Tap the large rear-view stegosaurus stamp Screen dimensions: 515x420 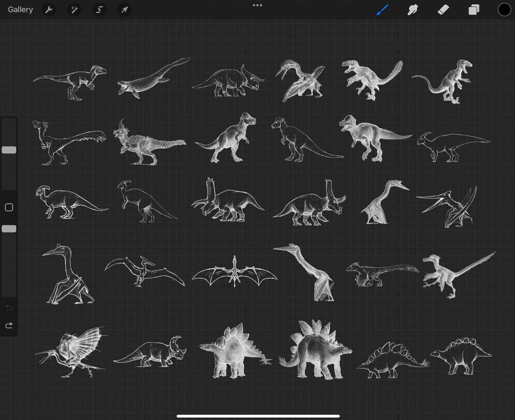pos(315,350)
